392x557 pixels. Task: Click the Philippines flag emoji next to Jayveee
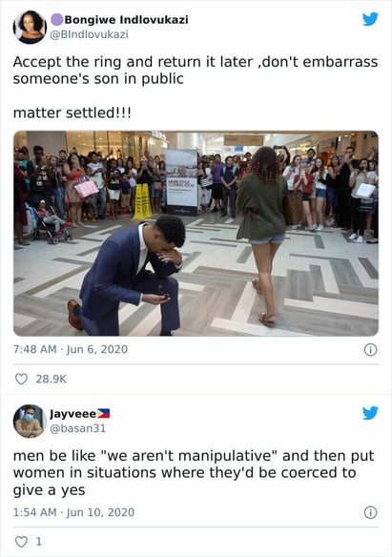pyautogui.click(x=103, y=414)
